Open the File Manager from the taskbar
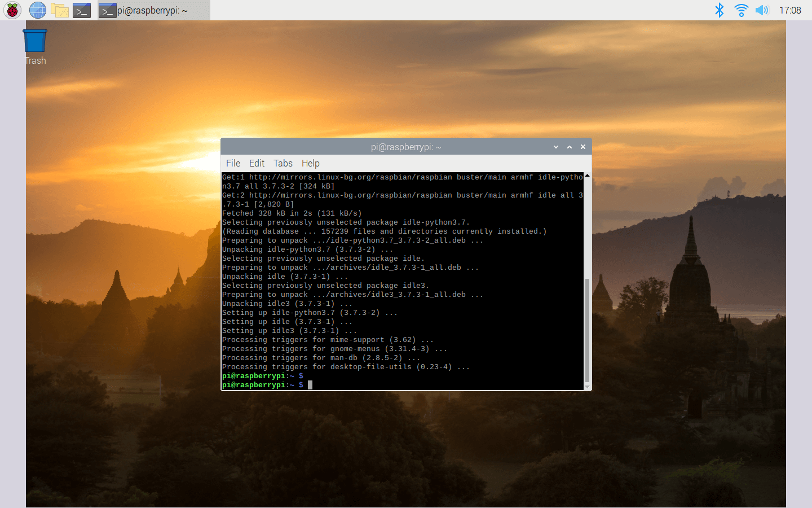Viewport: 812px width, 508px height. click(59, 10)
